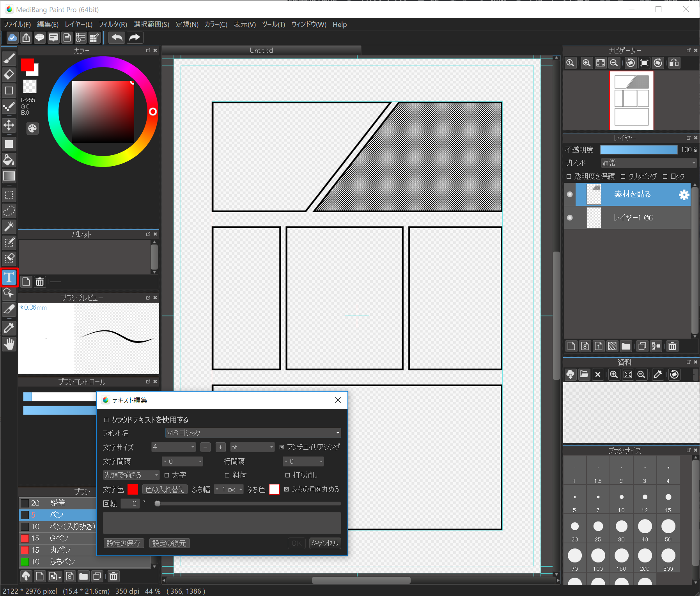Delete layer using trash icon in Layers panel

(672, 346)
